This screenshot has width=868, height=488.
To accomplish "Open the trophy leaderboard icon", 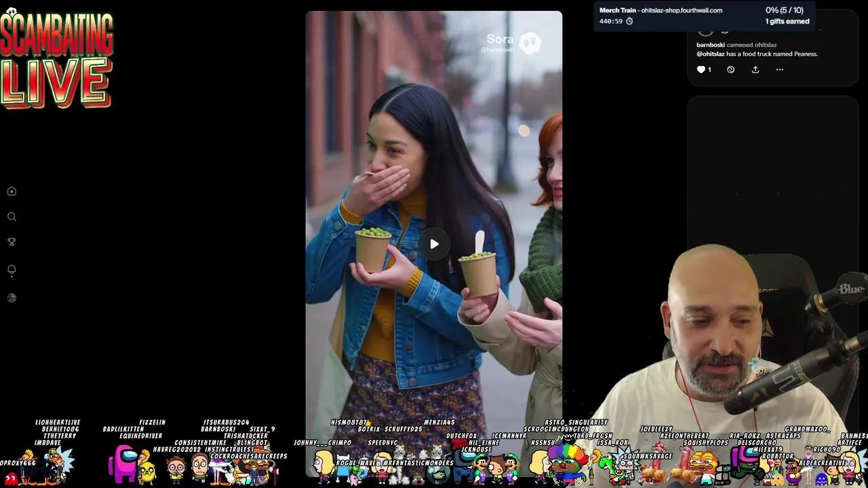I will [12, 242].
